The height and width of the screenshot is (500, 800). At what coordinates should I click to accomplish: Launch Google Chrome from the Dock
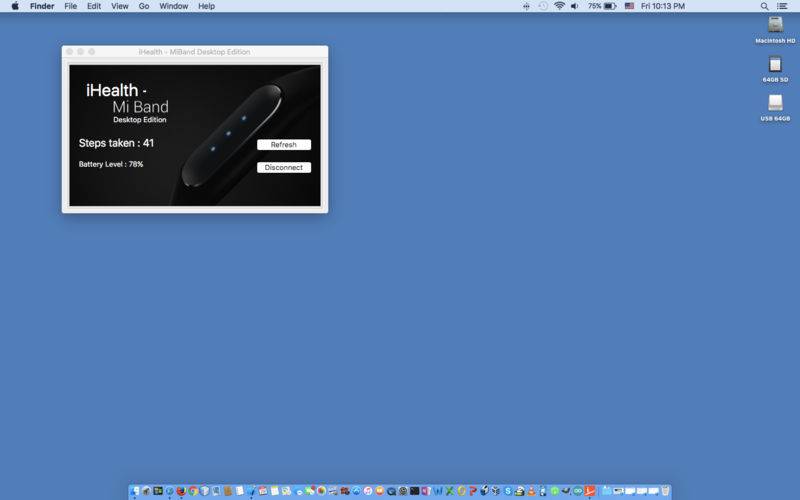click(193, 491)
